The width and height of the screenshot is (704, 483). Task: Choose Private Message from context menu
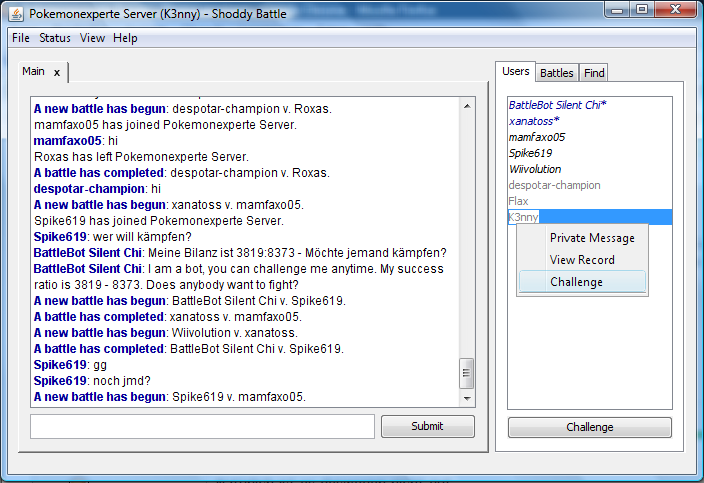pos(592,238)
